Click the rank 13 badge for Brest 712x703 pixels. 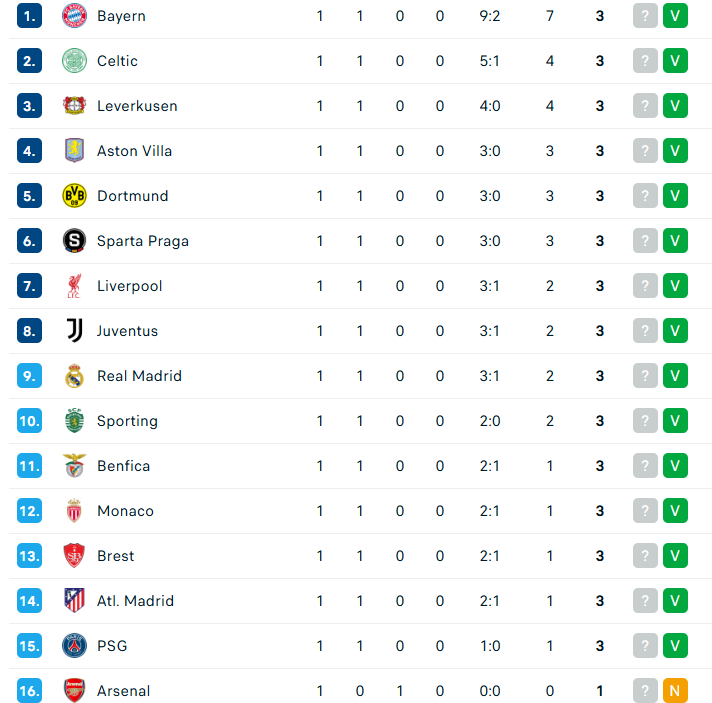30,556
